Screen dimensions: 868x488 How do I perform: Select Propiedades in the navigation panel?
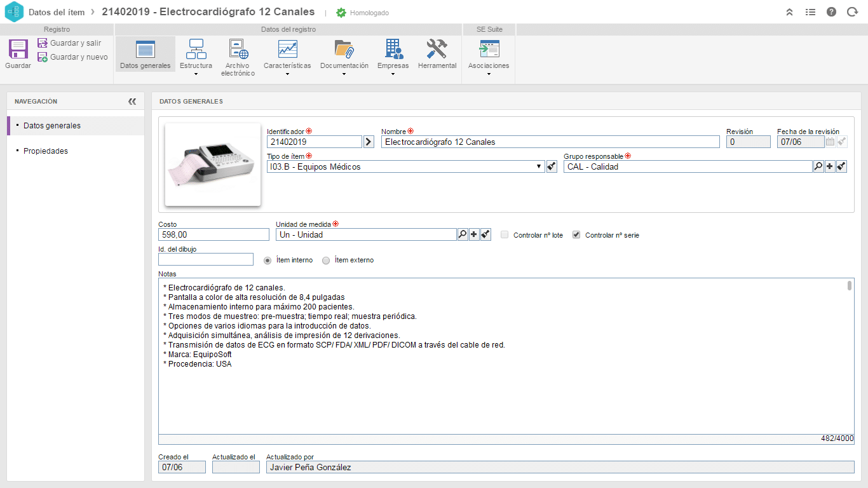[x=46, y=151]
